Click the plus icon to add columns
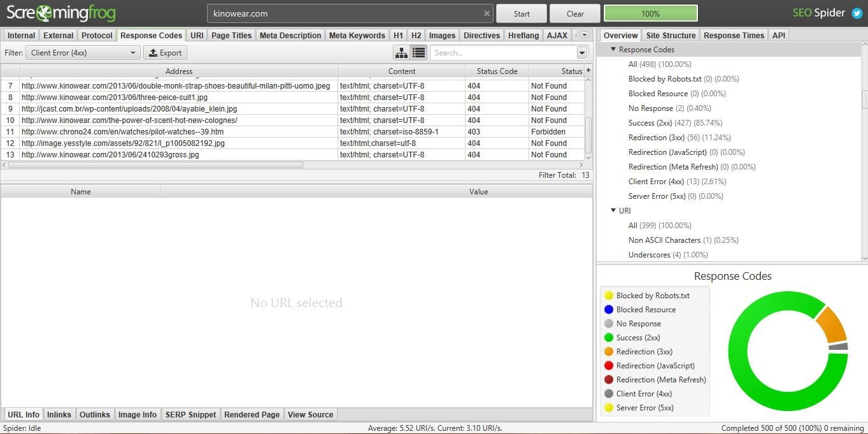This screenshot has height=434, width=868. (x=588, y=71)
